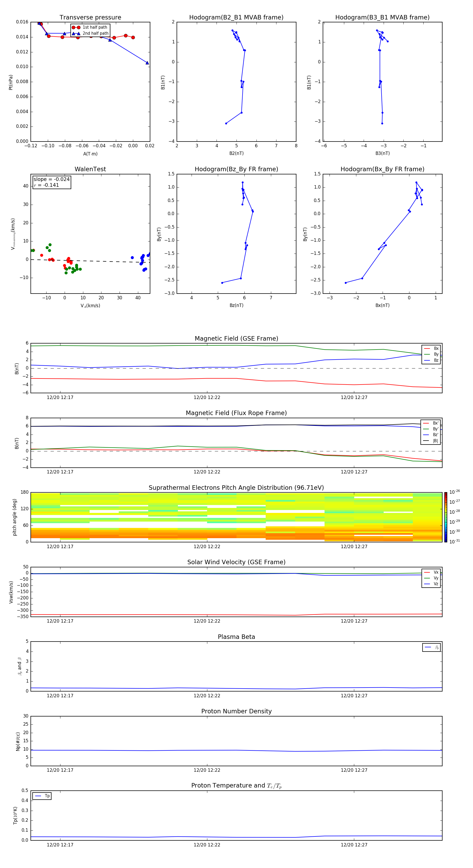Click the 10^-31 label on the colorbar

[455, 542]
